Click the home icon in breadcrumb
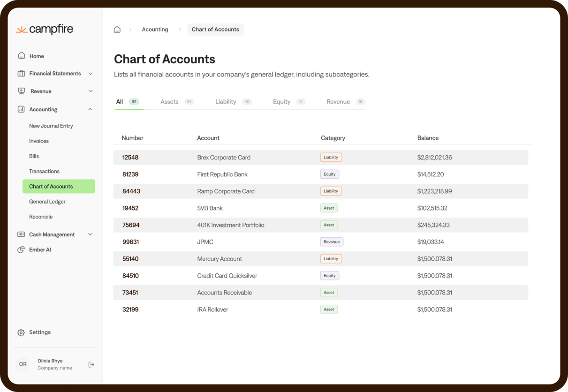This screenshot has height=392, width=568. pos(117,30)
